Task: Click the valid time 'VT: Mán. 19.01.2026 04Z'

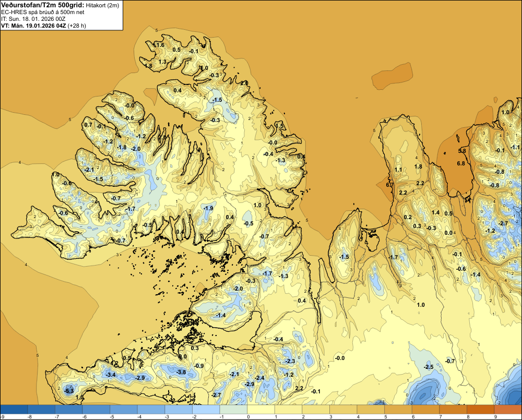Action: (33, 26)
